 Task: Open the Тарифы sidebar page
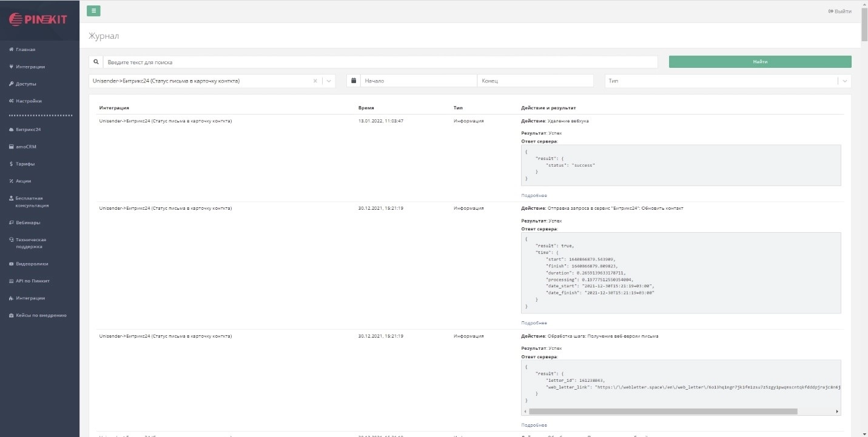(x=25, y=164)
